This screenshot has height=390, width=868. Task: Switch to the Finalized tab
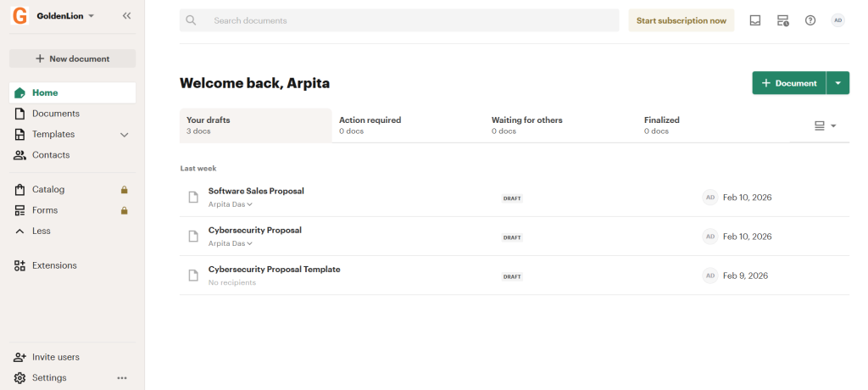[x=714, y=125]
